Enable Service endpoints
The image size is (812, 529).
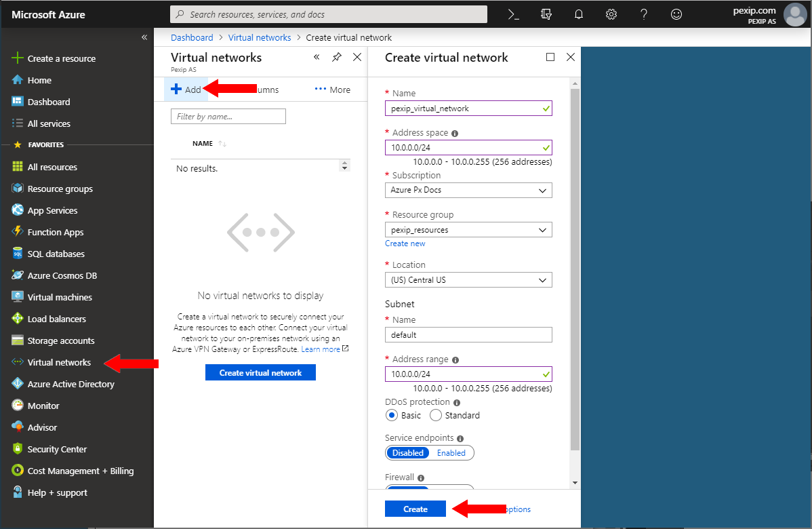pyautogui.click(x=451, y=452)
